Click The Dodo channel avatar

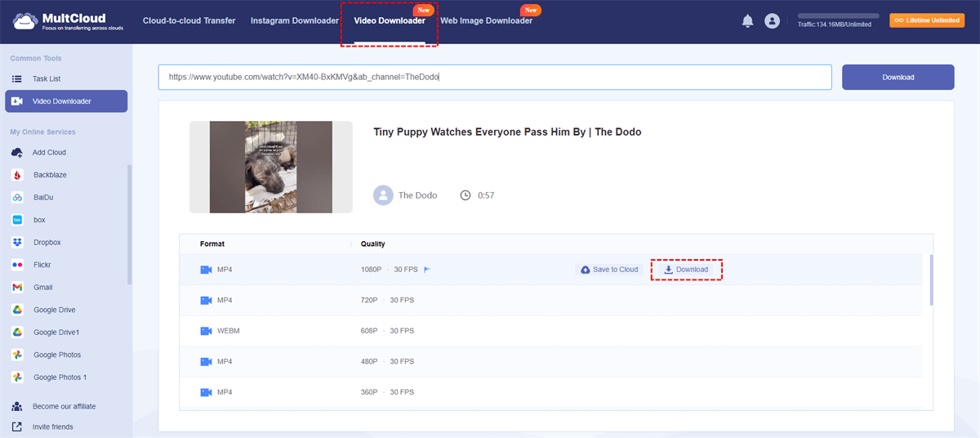point(383,195)
